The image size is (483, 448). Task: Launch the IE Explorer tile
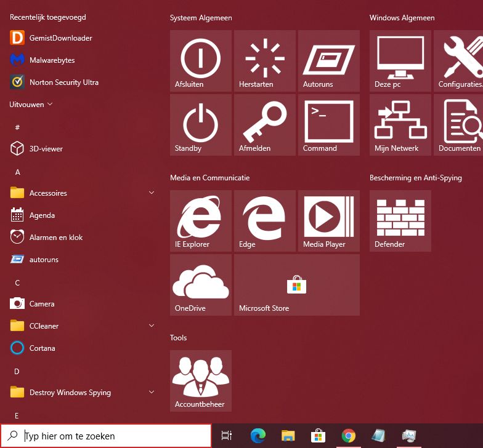click(x=201, y=220)
